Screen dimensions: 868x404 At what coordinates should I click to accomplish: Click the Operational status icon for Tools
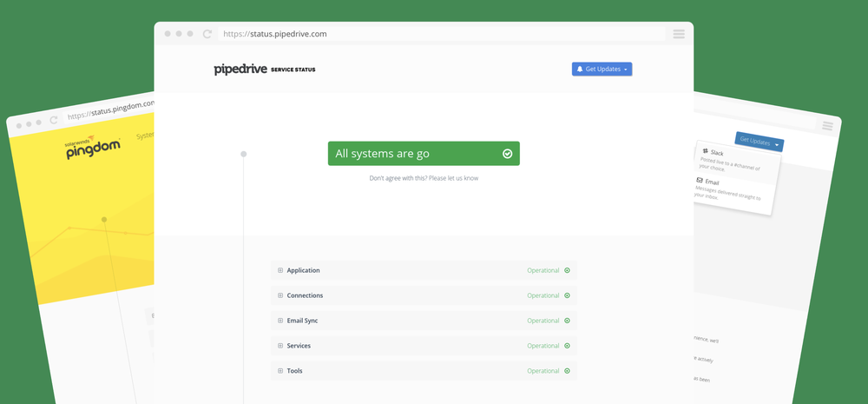(x=567, y=371)
